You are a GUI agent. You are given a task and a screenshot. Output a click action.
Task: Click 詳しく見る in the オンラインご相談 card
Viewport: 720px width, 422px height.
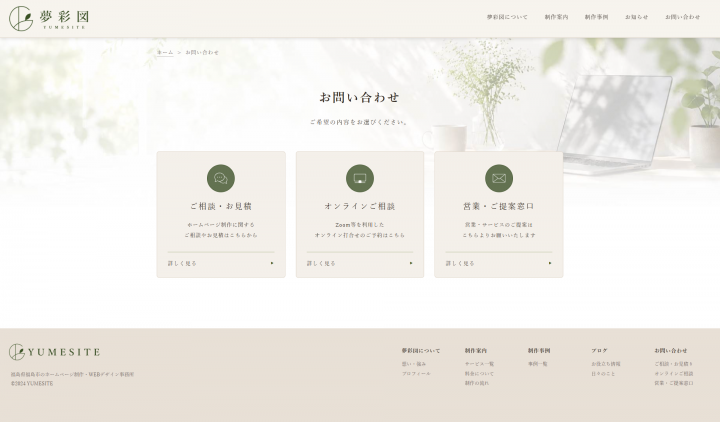(321, 264)
